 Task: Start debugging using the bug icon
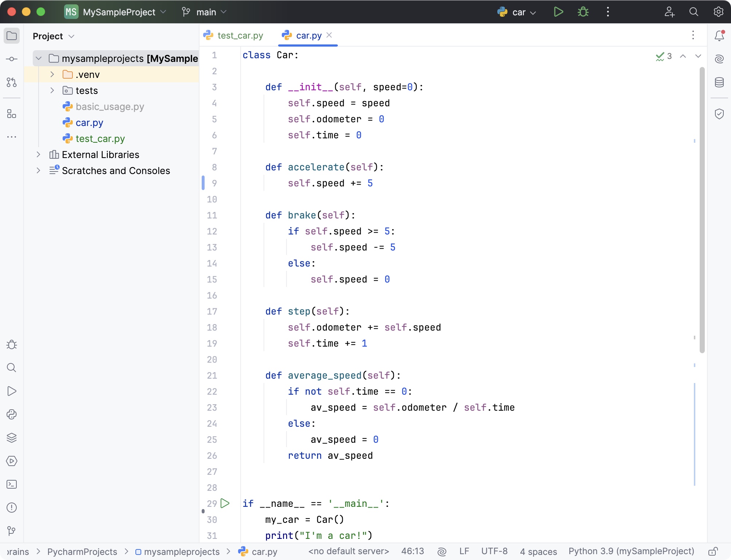(x=583, y=12)
